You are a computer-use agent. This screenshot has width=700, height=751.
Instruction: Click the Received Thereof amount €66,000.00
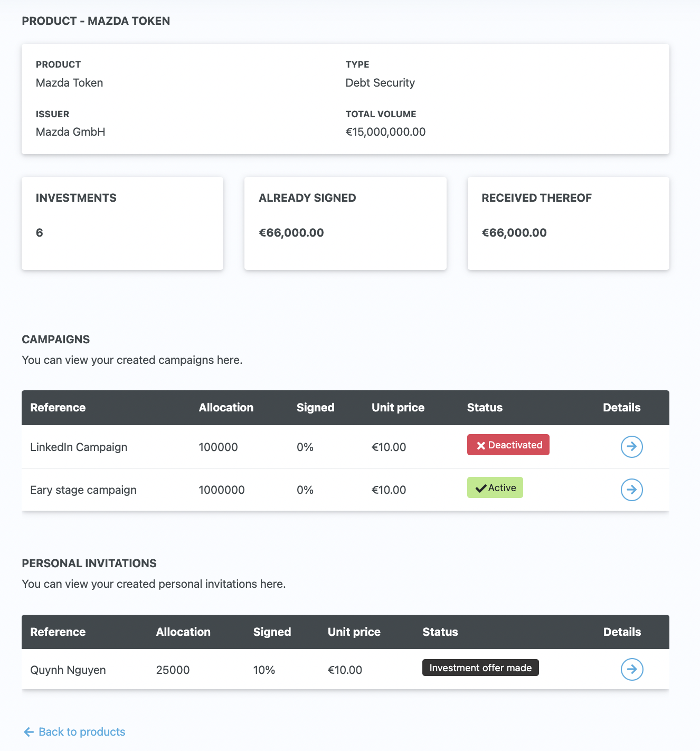(514, 232)
